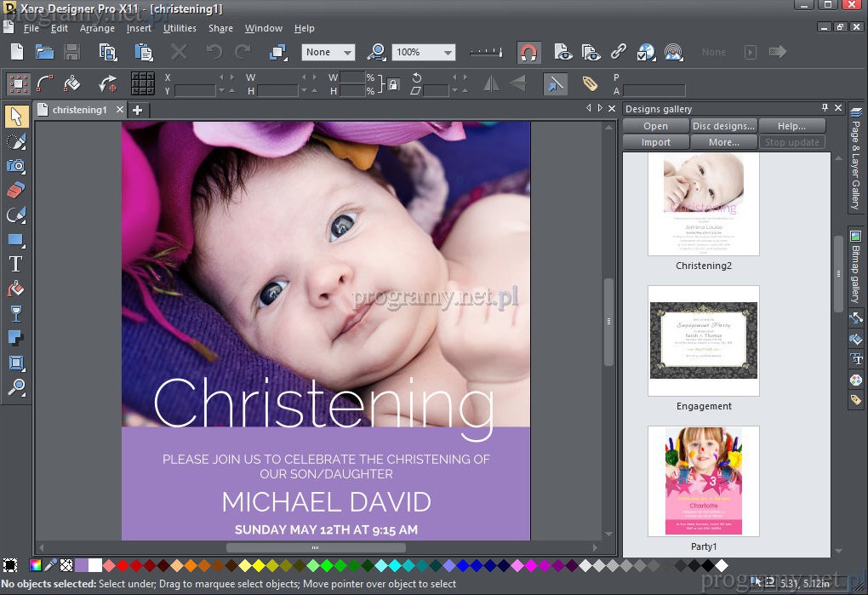Open the Arrange menu
Viewport: 868px width, 595px height.
point(97,28)
